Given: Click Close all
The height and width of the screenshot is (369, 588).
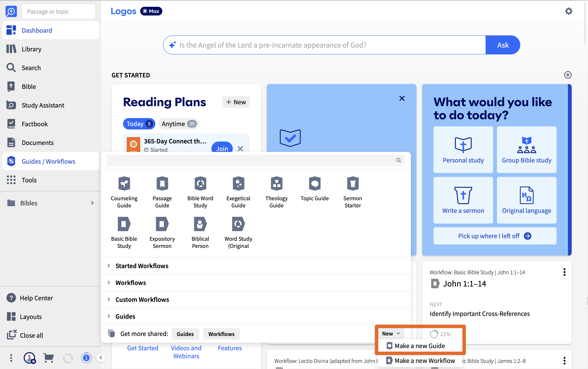Looking at the screenshot, I should click(51, 335).
